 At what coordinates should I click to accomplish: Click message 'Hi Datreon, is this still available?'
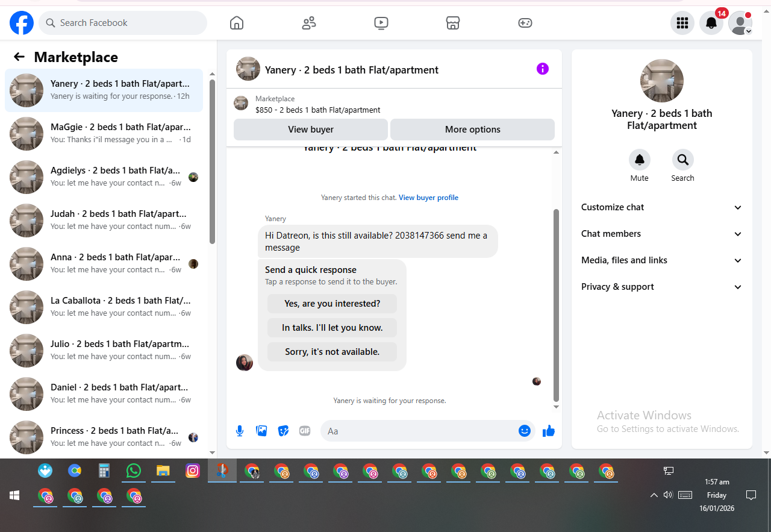point(378,241)
